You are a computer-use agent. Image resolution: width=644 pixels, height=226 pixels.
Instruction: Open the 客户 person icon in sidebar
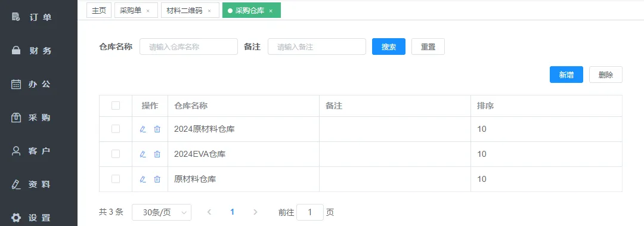point(16,151)
